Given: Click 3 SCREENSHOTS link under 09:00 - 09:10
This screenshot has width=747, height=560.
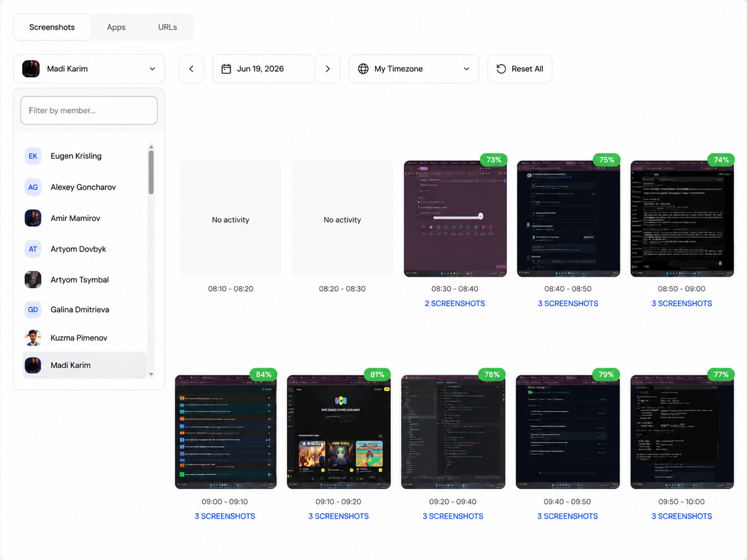Looking at the screenshot, I should (x=225, y=516).
